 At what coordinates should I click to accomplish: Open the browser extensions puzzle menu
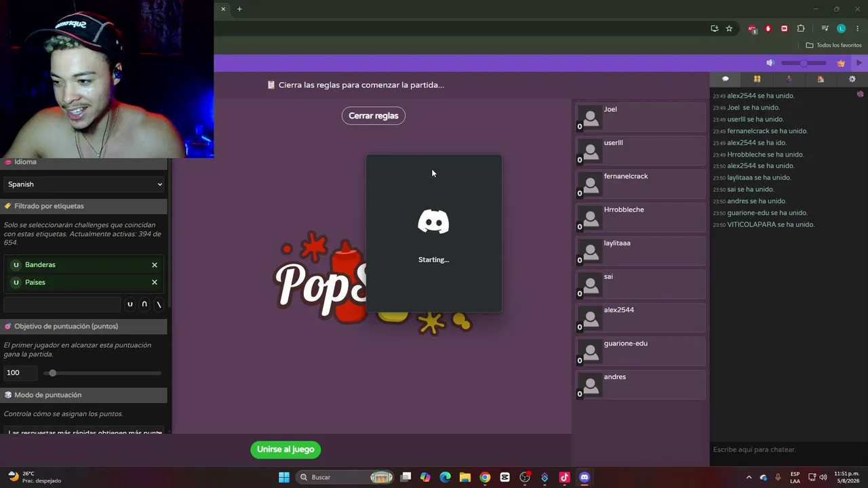801,28
